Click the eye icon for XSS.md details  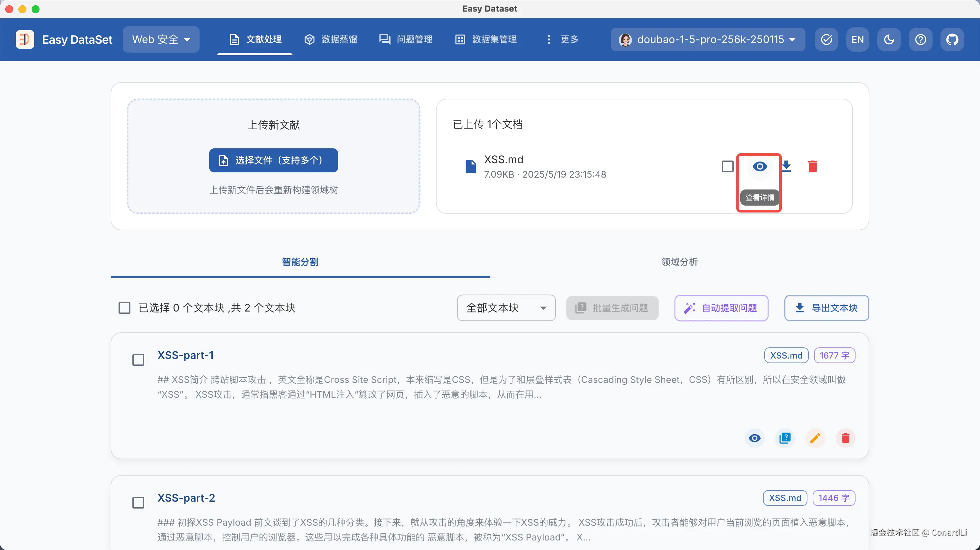(x=760, y=166)
